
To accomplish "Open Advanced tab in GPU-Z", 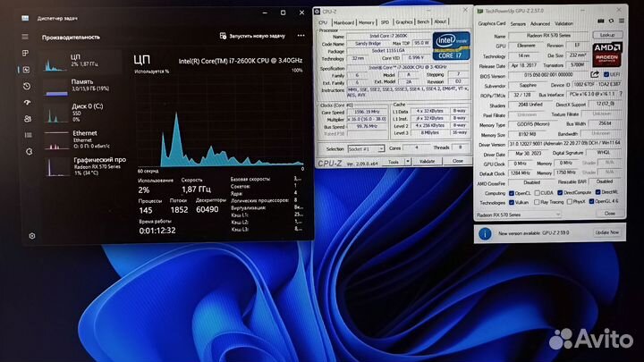I will 539,24.
